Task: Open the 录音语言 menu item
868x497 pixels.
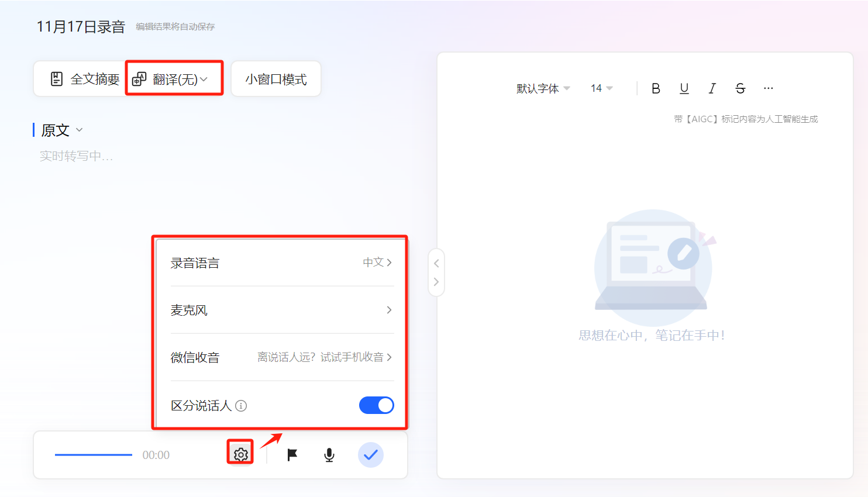Action: (281, 263)
